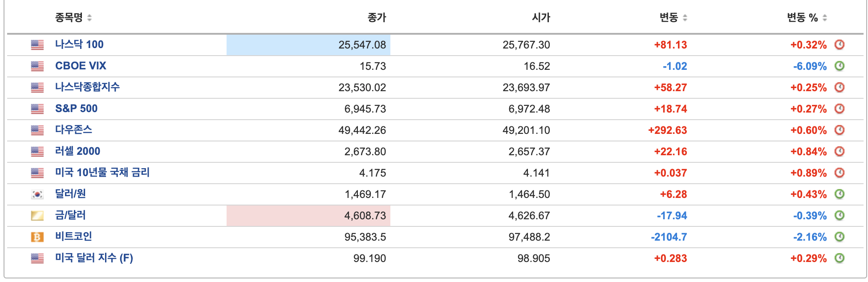
Task: Click the dollar index closing value 99.190
Action: click(369, 258)
